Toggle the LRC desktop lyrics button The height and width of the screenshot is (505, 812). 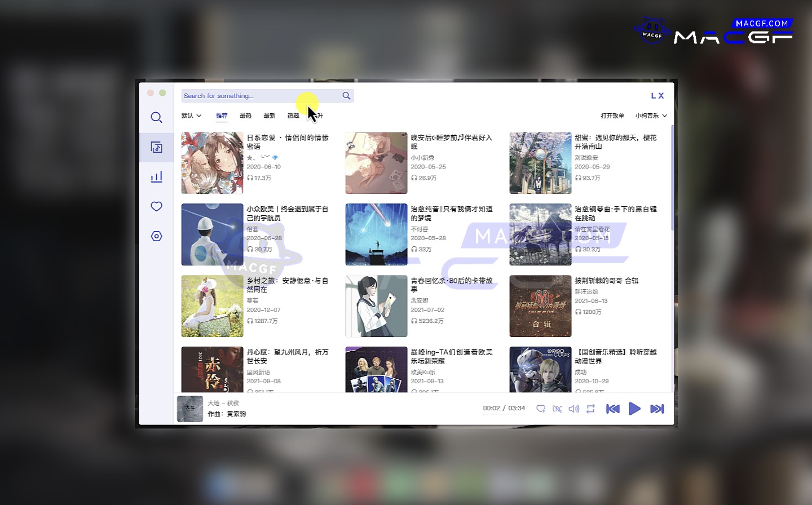(557, 409)
